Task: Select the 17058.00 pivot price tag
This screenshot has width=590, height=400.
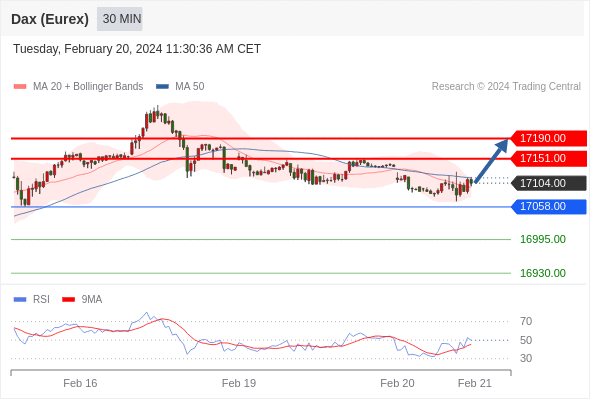Action: (549, 207)
